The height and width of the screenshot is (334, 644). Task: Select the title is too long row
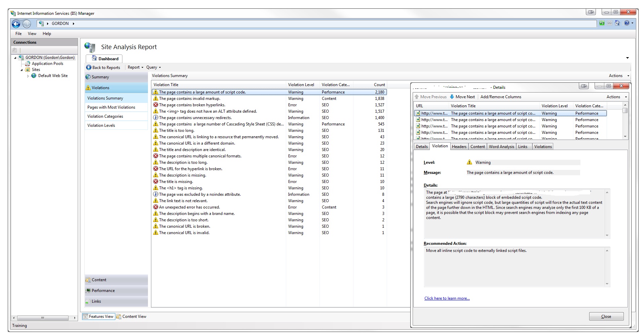coord(269,131)
